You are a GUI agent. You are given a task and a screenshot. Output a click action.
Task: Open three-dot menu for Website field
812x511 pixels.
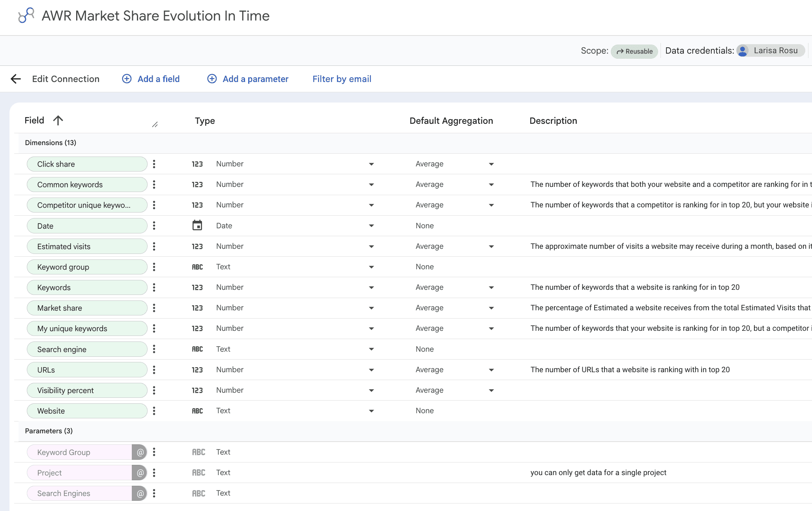coord(154,411)
